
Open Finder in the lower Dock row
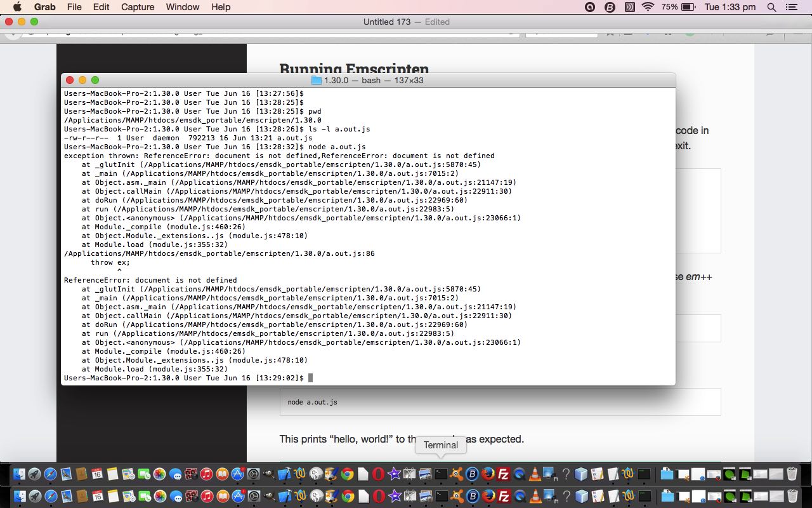click(x=19, y=495)
